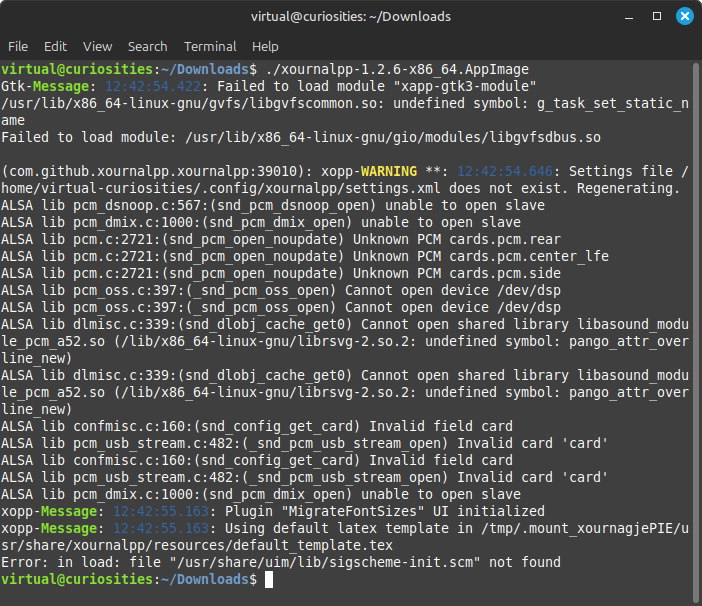
Task: Close the terminal window
Action: click(685, 17)
